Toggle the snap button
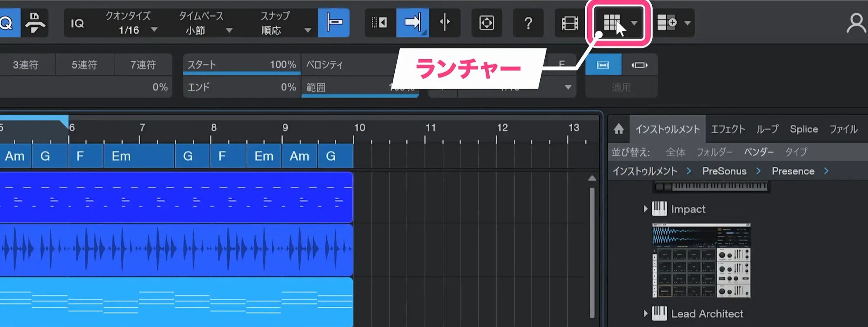This screenshot has height=327, width=868. click(x=334, y=23)
